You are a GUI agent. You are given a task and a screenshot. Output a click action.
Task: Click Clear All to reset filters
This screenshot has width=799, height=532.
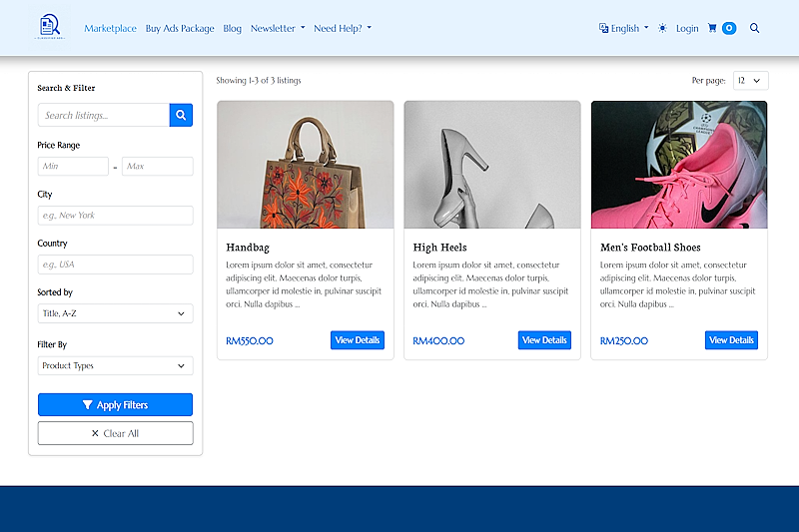tap(115, 433)
